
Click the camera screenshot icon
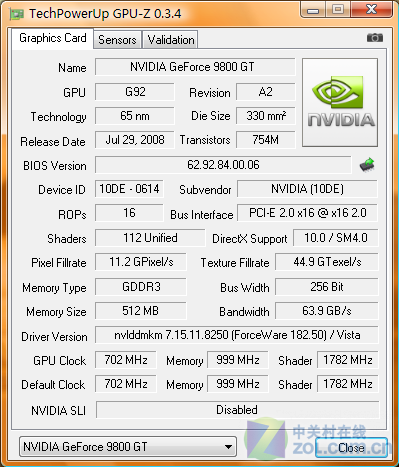(x=375, y=38)
